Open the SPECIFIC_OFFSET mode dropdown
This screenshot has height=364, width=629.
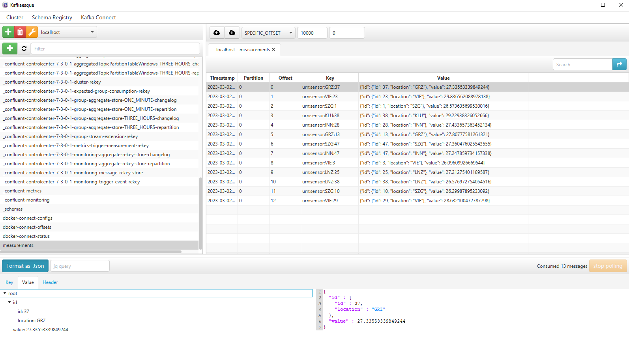[268, 33]
